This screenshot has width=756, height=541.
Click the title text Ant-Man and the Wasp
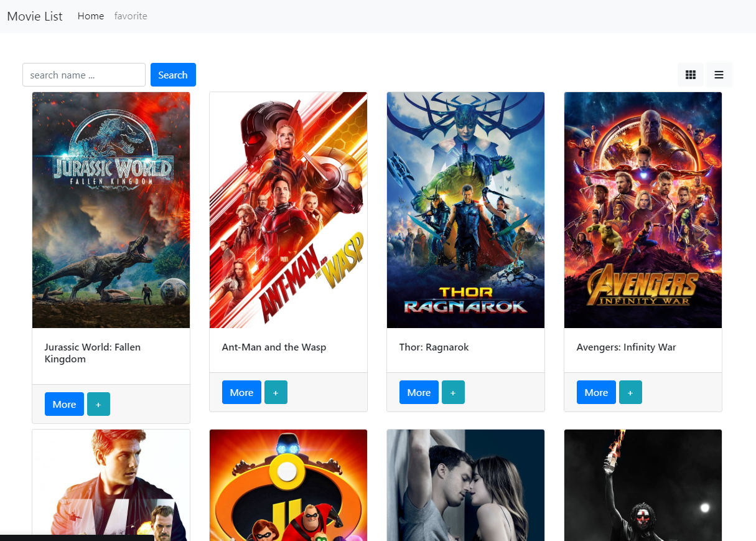point(274,347)
